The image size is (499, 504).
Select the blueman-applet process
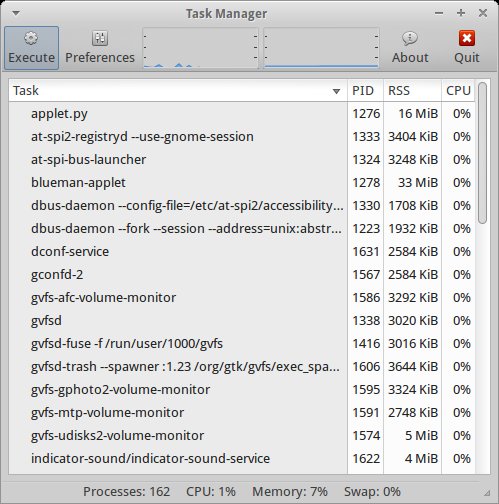pos(242,183)
